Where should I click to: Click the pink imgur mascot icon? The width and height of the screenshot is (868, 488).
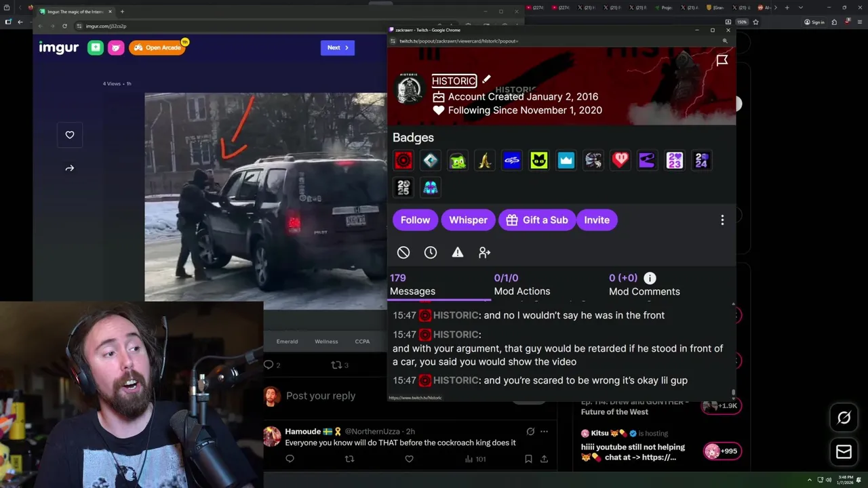click(x=117, y=47)
